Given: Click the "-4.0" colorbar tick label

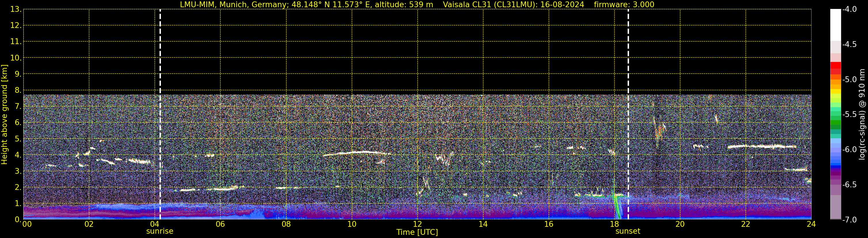Looking at the screenshot, I should tap(849, 9).
